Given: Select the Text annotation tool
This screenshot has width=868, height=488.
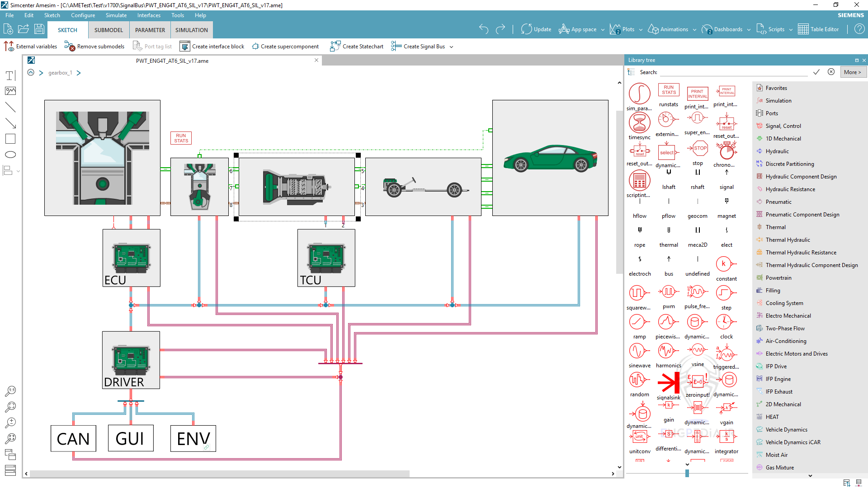Looking at the screenshot, I should [x=10, y=75].
